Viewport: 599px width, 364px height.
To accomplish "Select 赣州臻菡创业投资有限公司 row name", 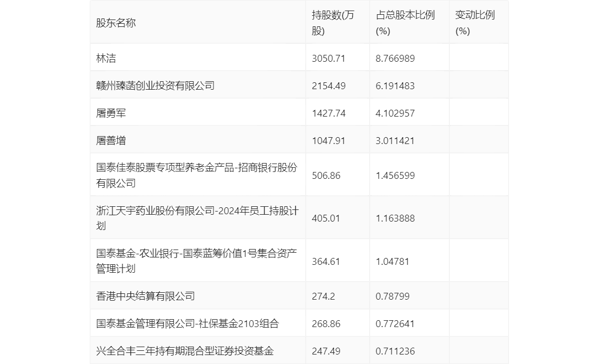I will point(155,86).
